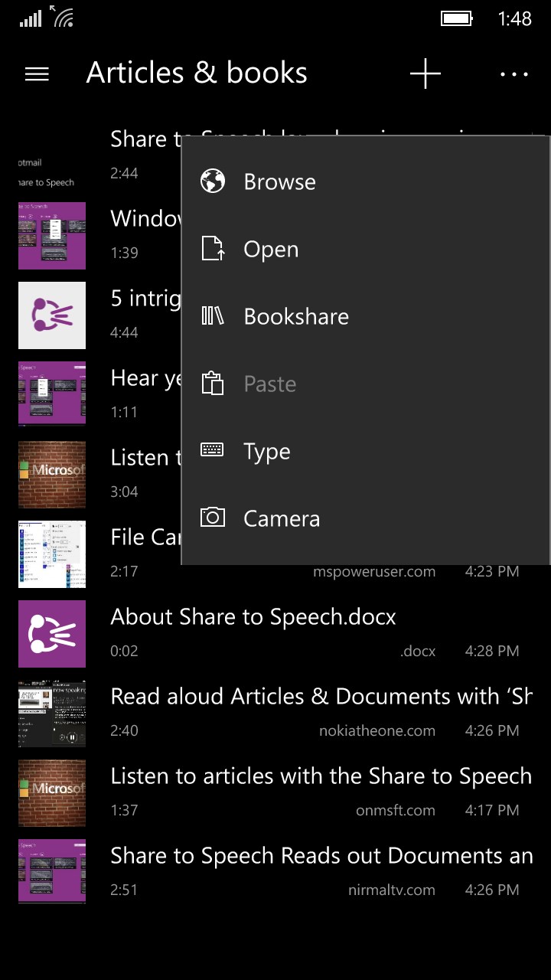
Task: Open the three-dot more options menu
Action: point(514,73)
